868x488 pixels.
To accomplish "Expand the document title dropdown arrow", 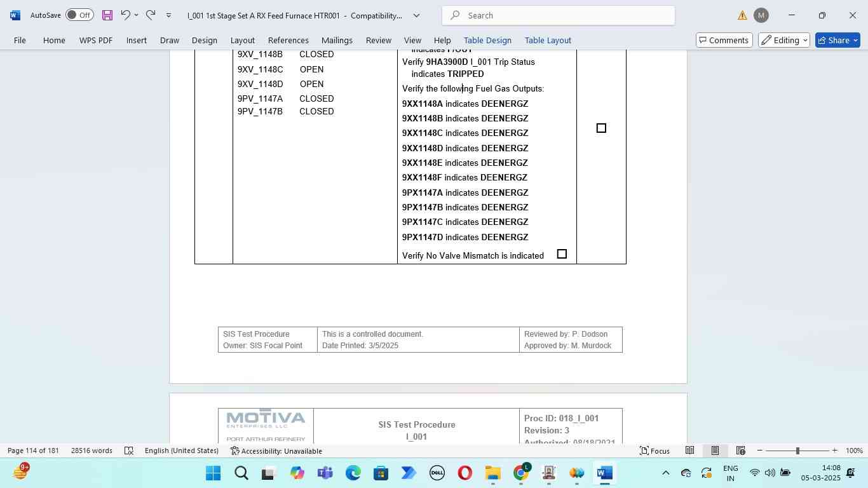I will [417, 15].
